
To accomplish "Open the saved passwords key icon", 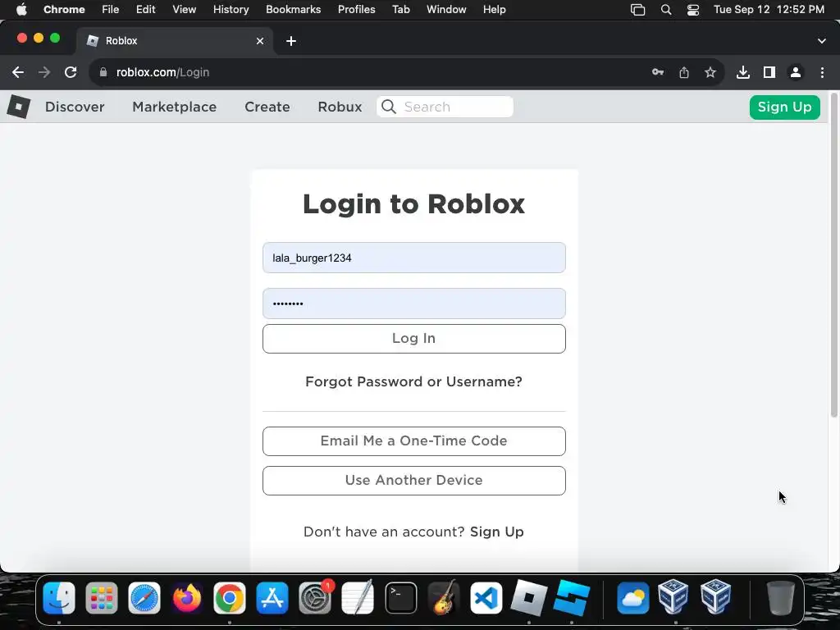I will click(x=658, y=72).
